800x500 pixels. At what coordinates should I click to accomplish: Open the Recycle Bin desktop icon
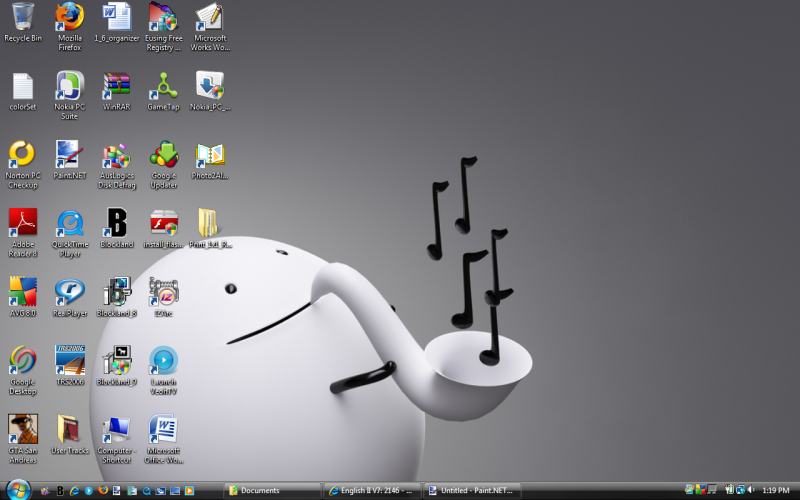click(23, 23)
